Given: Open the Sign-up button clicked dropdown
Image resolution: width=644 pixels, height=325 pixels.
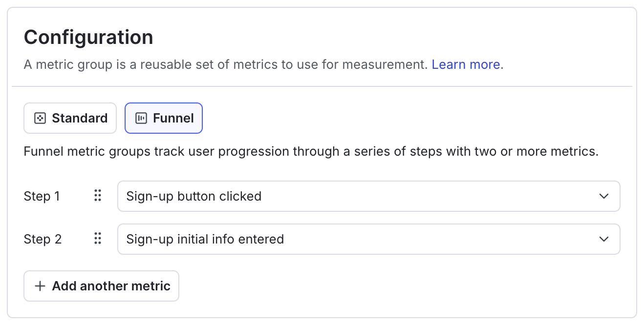Looking at the screenshot, I should point(368,196).
